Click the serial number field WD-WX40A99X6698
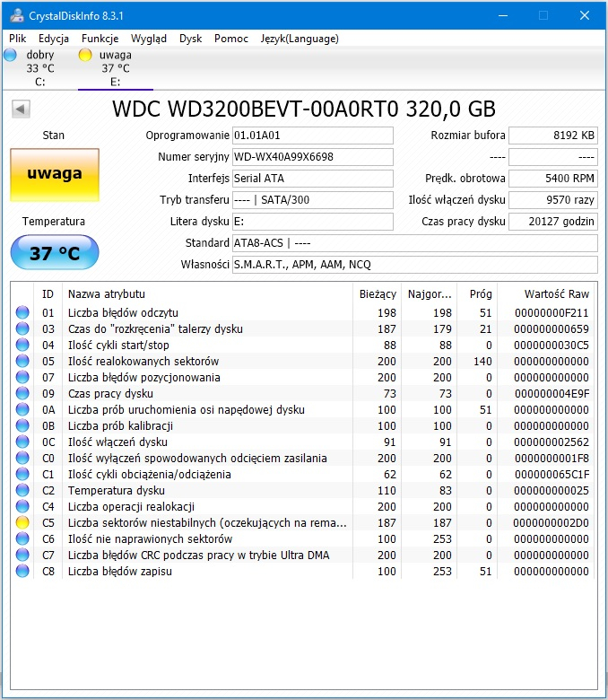This screenshot has height=700, width=608. pyautogui.click(x=313, y=157)
